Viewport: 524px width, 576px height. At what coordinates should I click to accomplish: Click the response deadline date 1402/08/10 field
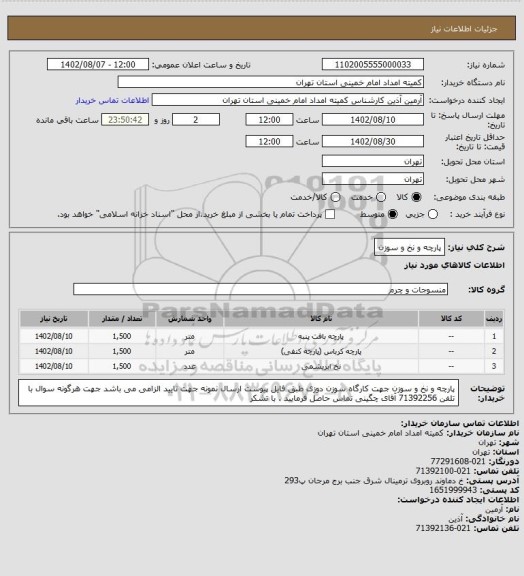point(373,120)
